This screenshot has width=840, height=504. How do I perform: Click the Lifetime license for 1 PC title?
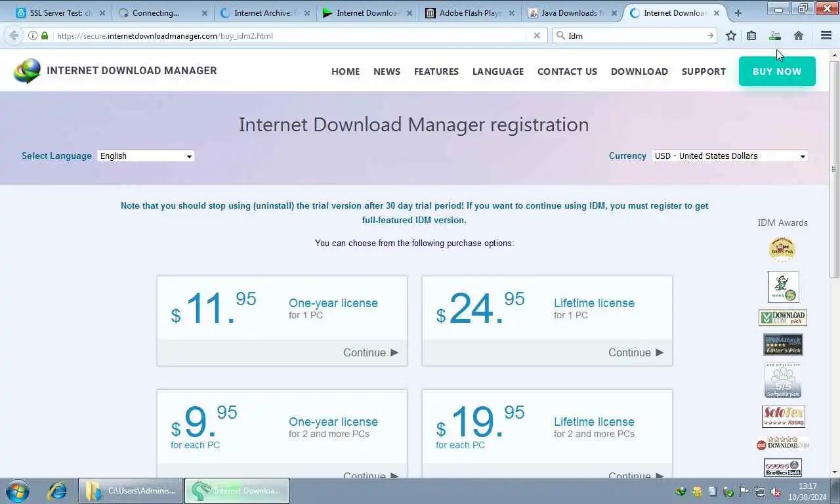594,303
